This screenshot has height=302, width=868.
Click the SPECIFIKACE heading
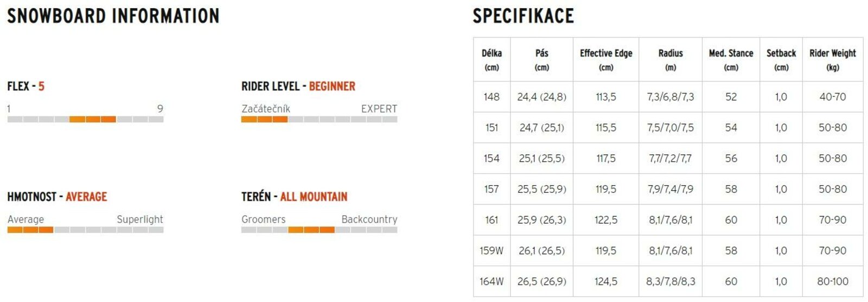(x=523, y=16)
